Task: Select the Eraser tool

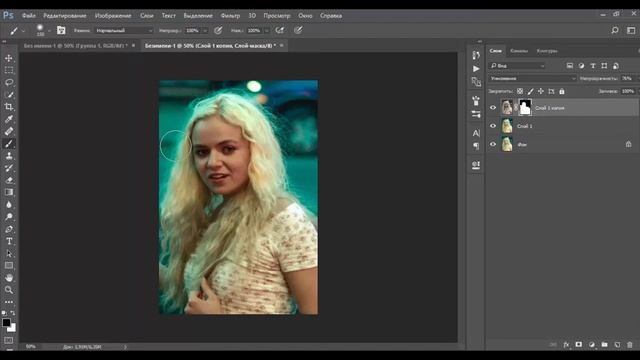Action: [9, 180]
